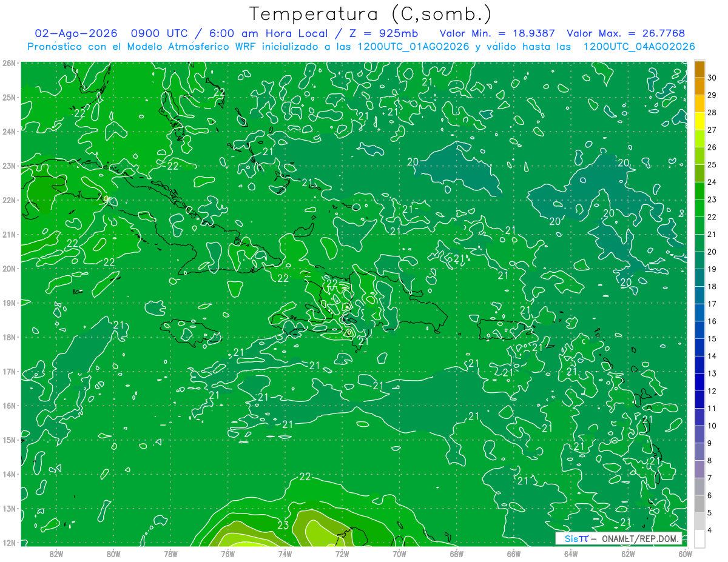Click the '68W' longitude label
The image size is (728, 562).
click(457, 554)
